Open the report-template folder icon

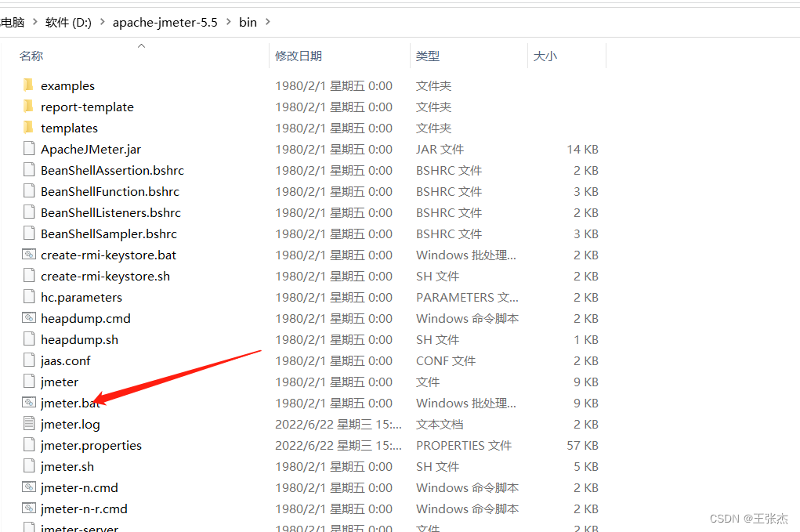point(28,106)
